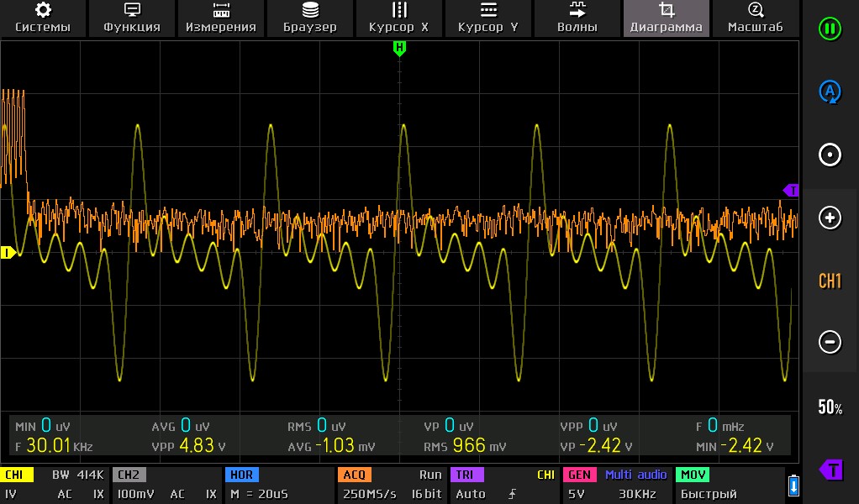Click the purple trigger T icon at bottom right
The width and height of the screenshot is (859, 504).
click(830, 469)
